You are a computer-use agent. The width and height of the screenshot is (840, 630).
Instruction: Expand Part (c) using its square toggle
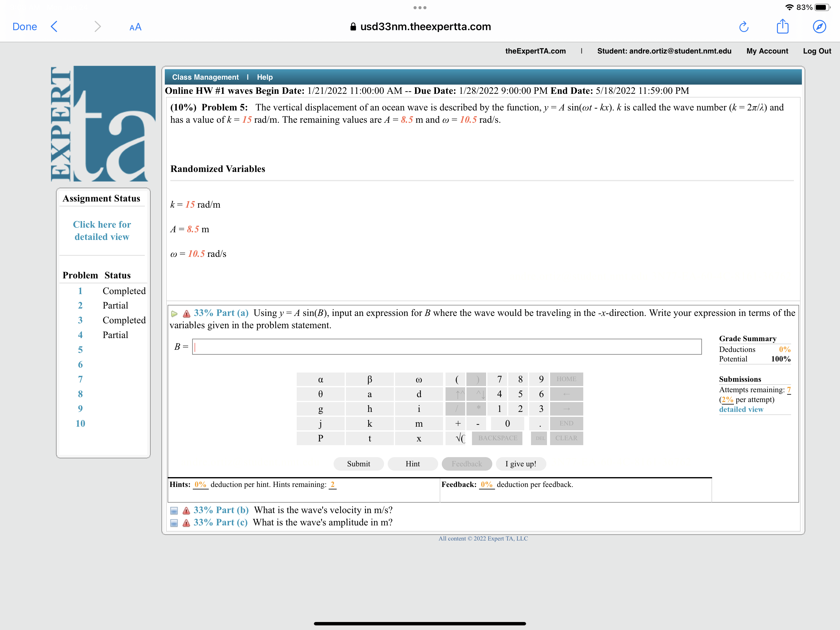coord(174,523)
